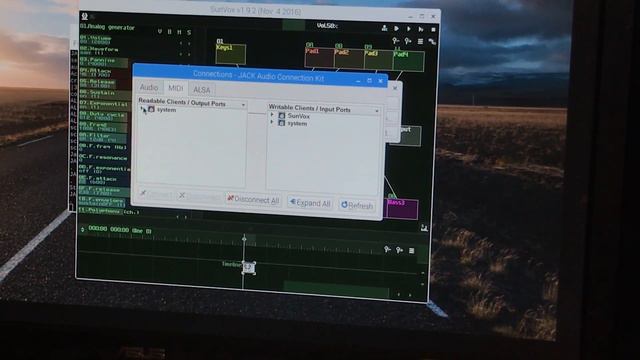Click the 08.Duty cycle controller
The width and height of the screenshot is (640, 360).
[x=104, y=116]
